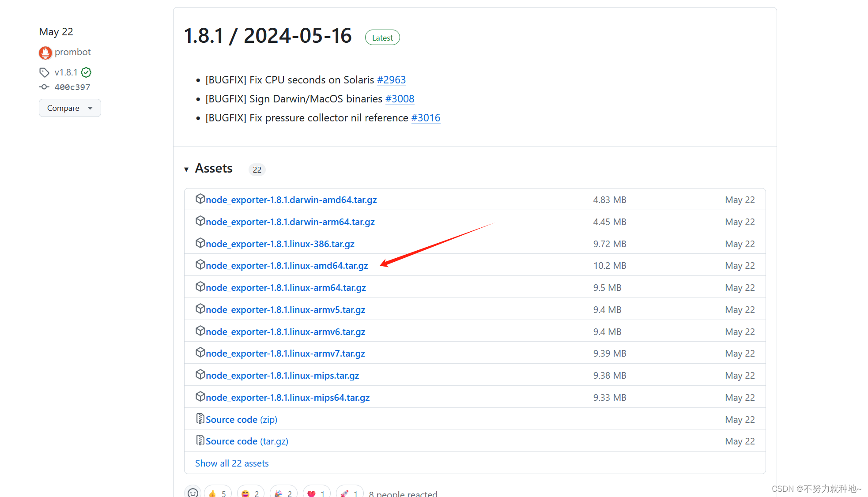Image resolution: width=868 pixels, height=497 pixels.
Task: Click the zip file icon for Source code (zip)
Action: 200,419
